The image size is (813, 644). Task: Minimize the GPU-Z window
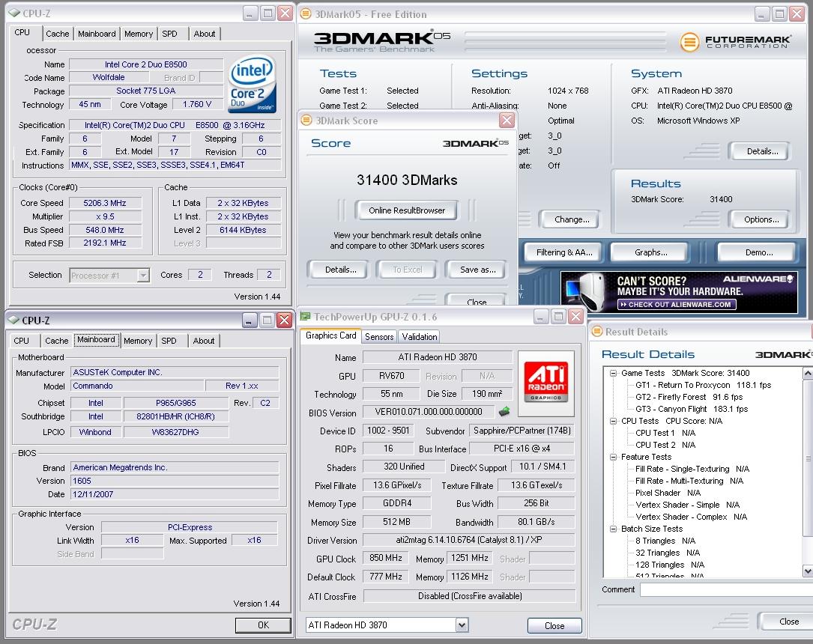coord(540,317)
